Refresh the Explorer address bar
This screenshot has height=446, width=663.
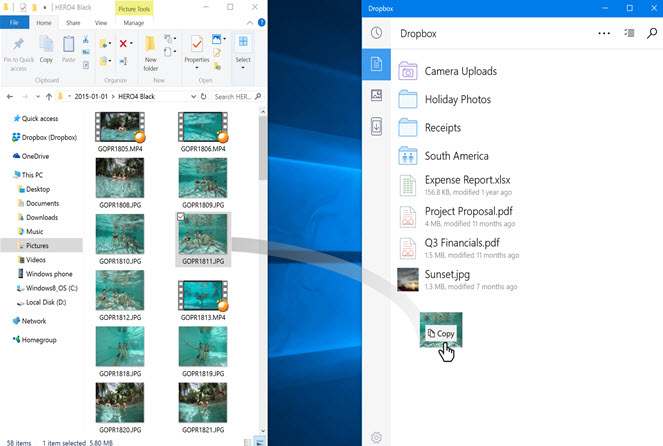(x=203, y=96)
